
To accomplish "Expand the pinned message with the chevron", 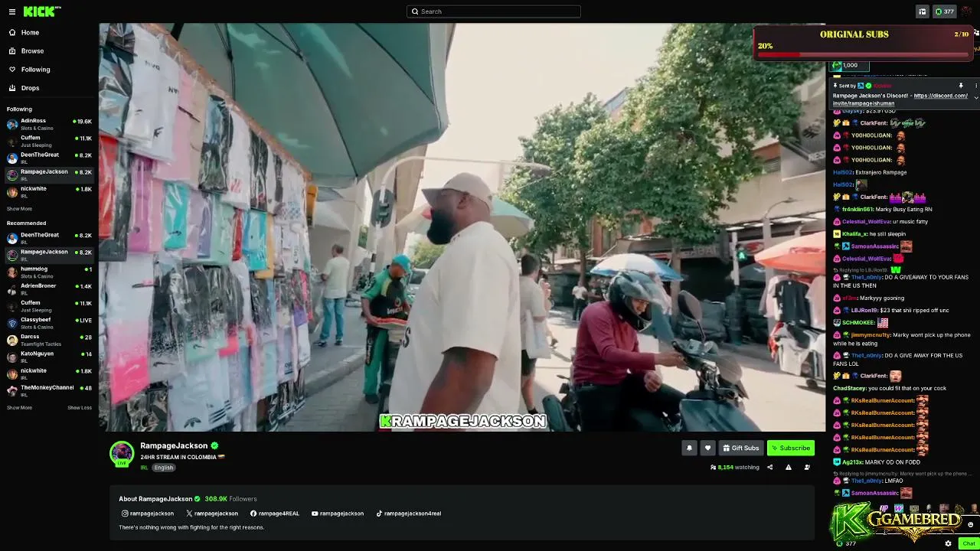I will coord(976,98).
